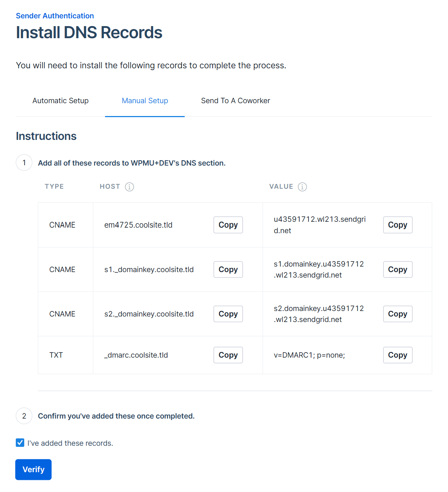Click the step 1 numbered circle

coord(24,162)
